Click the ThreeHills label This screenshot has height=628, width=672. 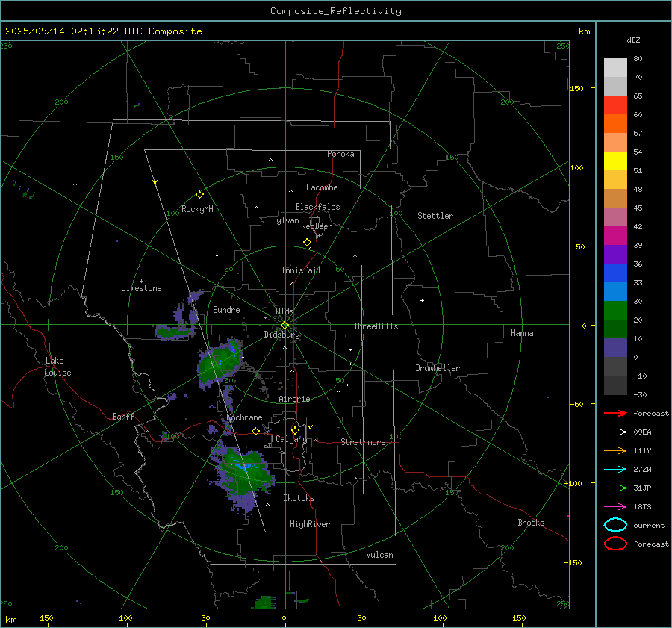[376, 326]
